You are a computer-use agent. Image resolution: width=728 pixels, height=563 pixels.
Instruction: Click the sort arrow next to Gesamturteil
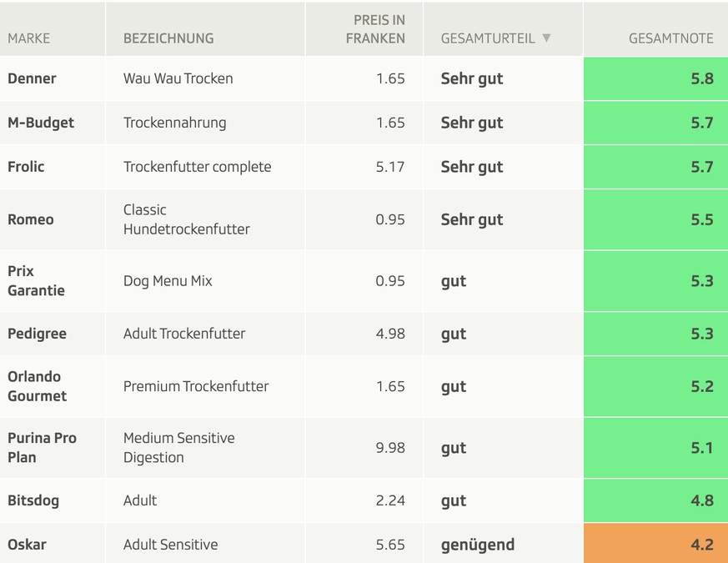pos(546,38)
